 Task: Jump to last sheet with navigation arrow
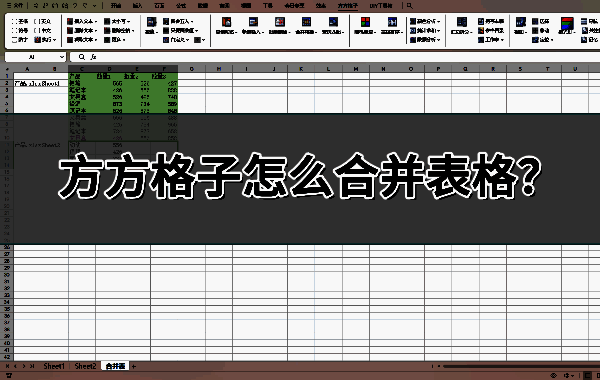(x=32, y=366)
